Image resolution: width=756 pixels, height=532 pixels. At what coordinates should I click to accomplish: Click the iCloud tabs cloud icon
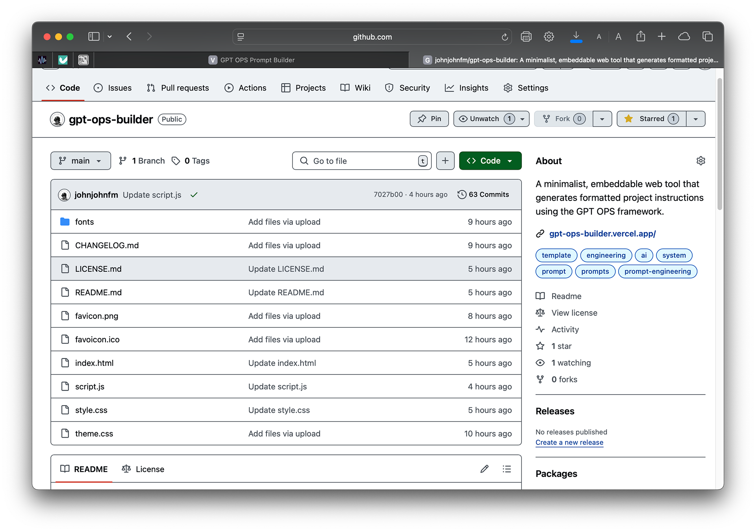684,37
